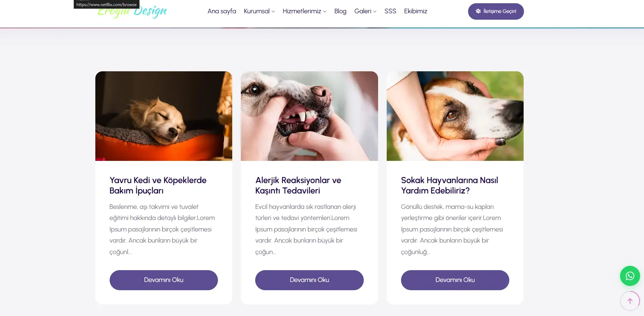Open title Yavru Kedi ve Köpeklerde Bakım İpuçları
Viewport: 644px width, 316px height.
click(x=158, y=185)
